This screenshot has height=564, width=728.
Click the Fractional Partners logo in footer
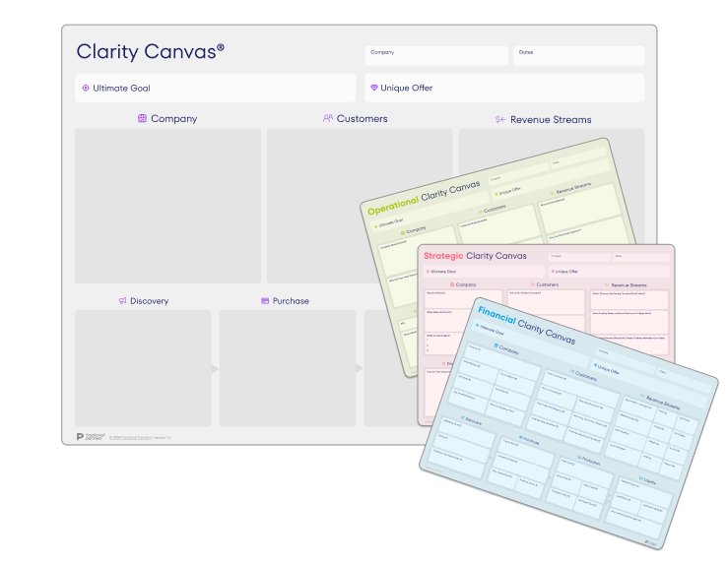click(x=91, y=436)
